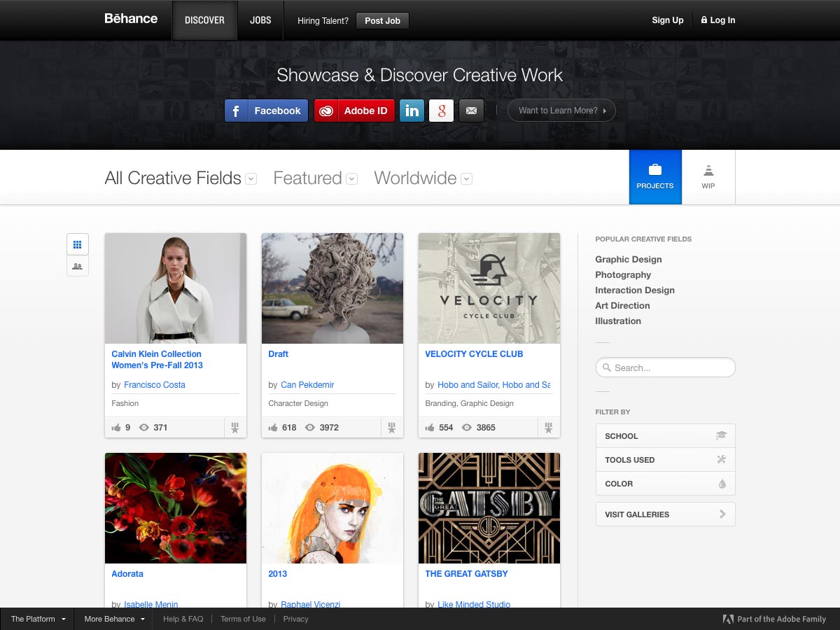Open the Calvin Klein Collection thumbnail
The height and width of the screenshot is (630, 840).
click(x=176, y=288)
